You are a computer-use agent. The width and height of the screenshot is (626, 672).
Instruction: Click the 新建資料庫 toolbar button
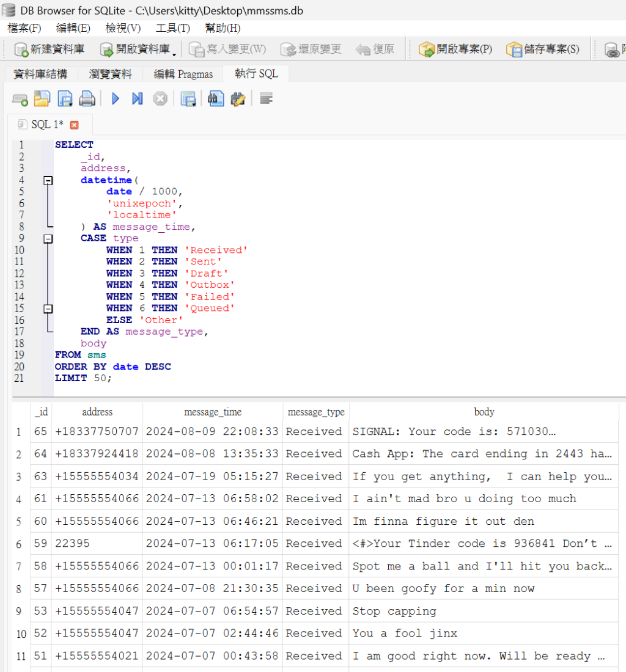pos(50,49)
